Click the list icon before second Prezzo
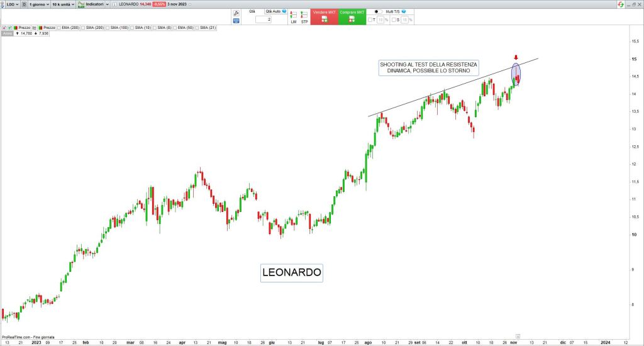Screen dimensions: 644x346 [x=35, y=28]
